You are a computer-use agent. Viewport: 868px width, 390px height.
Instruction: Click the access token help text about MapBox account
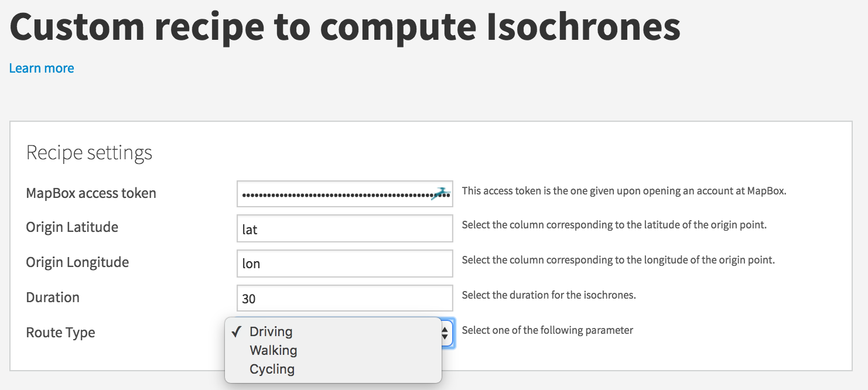coord(624,191)
